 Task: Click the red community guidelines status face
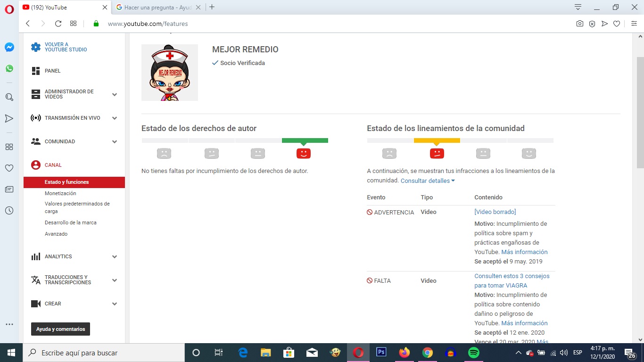pyautogui.click(x=437, y=153)
